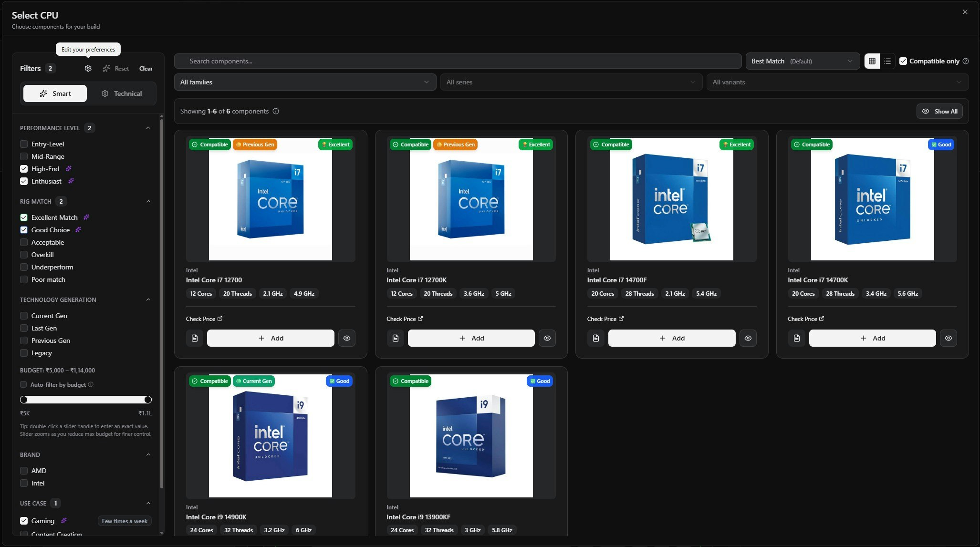The image size is (980, 547).
Task: Click the Few times a week frequency tag
Action: [125, 521]
